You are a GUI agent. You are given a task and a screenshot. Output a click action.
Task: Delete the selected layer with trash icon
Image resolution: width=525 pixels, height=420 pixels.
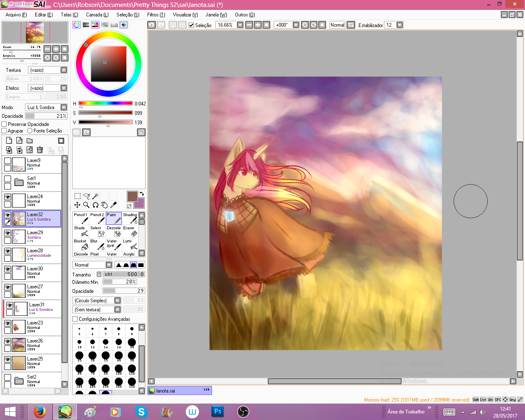point(40,150)
